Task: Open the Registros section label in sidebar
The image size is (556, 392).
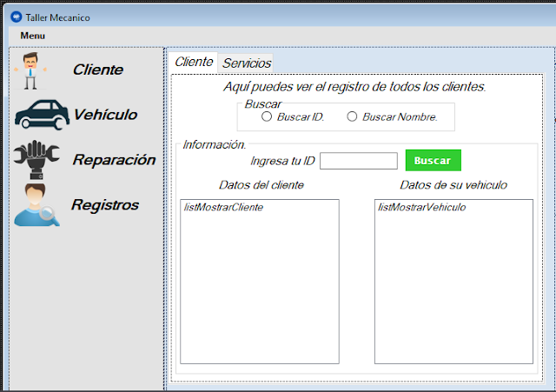Action: [105, 204]
